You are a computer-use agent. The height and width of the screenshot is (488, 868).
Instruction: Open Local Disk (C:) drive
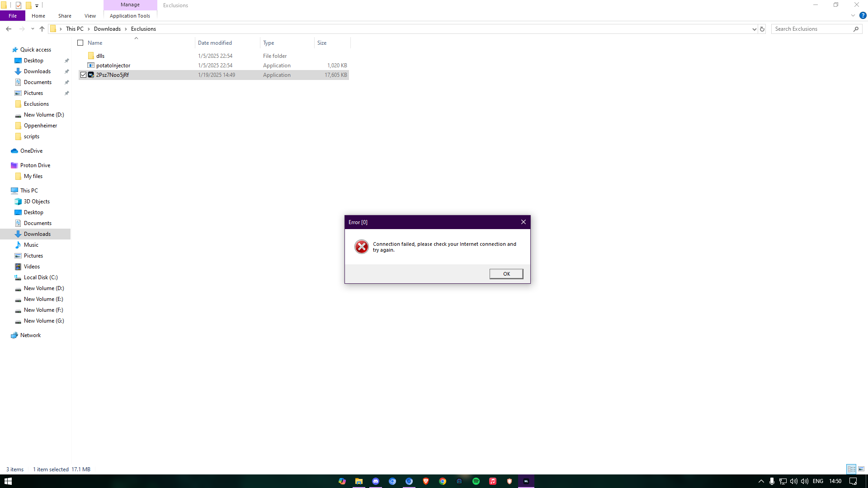(41, 277)
